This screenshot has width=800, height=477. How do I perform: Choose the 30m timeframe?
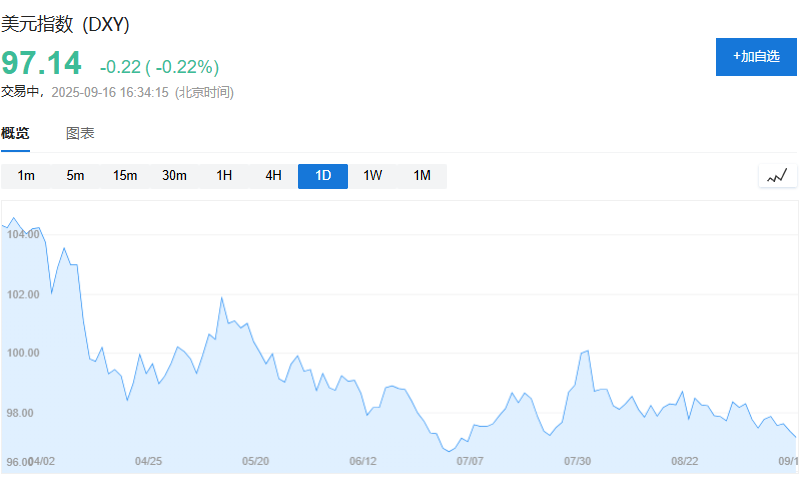(x=174, y=176)
